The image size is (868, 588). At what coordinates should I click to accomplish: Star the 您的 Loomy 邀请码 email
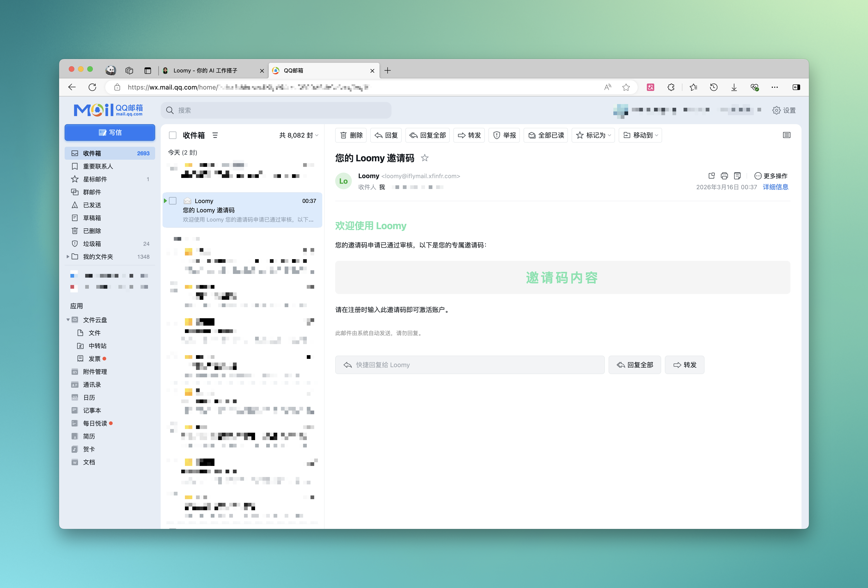(424, 158)
